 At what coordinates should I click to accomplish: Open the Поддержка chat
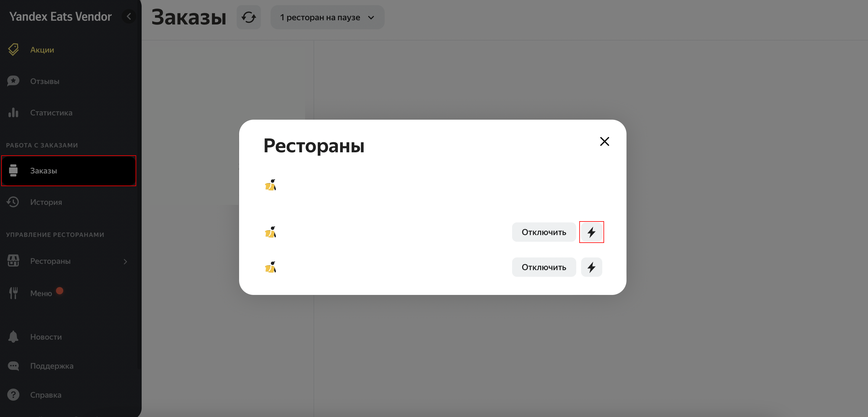51,366
